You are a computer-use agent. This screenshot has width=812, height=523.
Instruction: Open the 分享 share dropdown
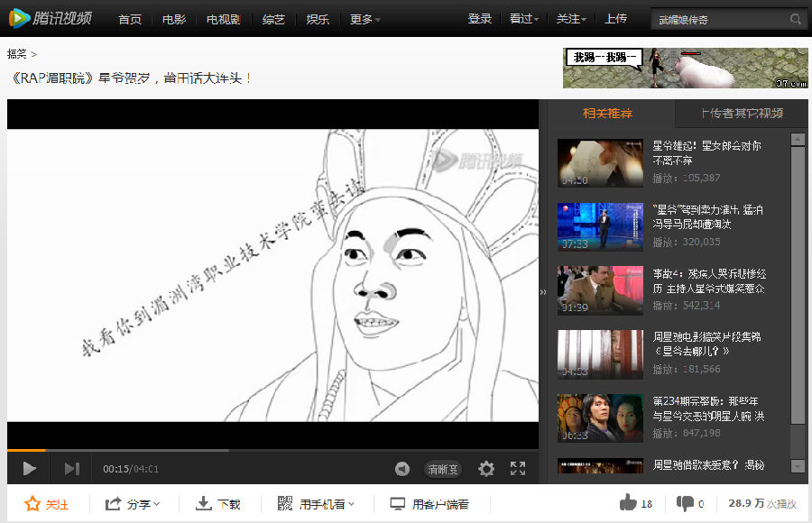point(133,504)
